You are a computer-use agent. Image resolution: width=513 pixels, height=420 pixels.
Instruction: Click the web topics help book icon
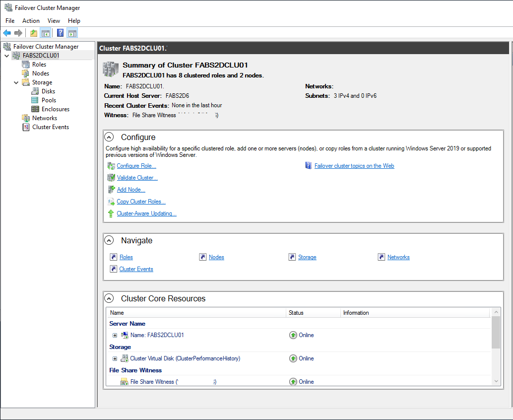309,166
